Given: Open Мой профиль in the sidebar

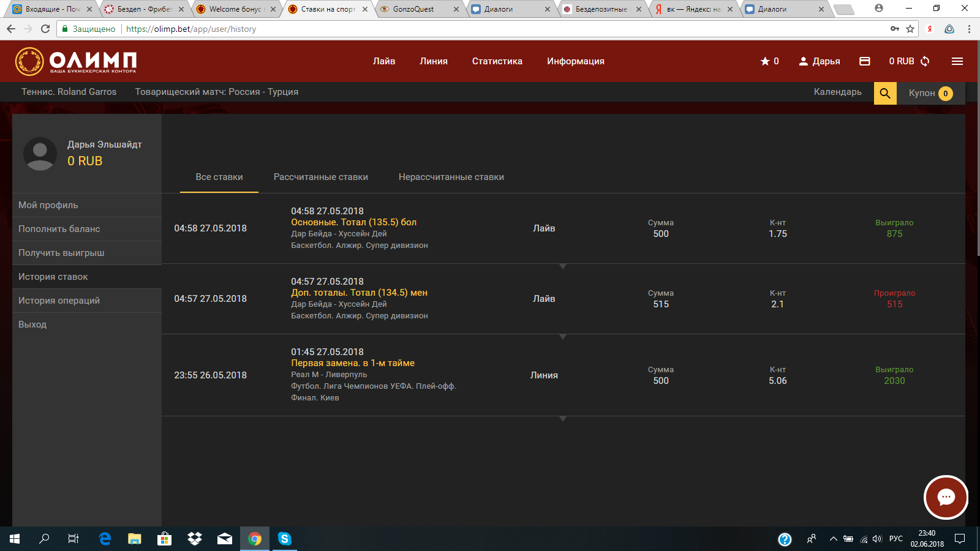Looking at the screenshot, I should click(87, 205).
